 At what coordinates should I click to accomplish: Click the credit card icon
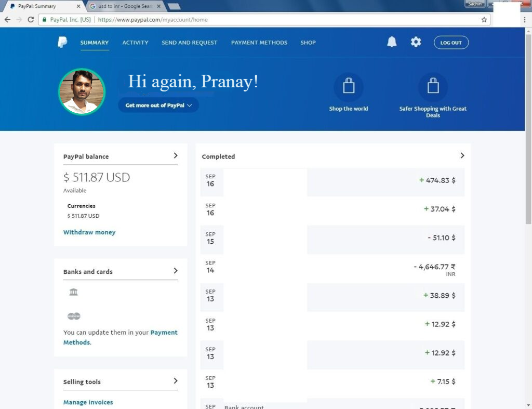click(74, 316)
